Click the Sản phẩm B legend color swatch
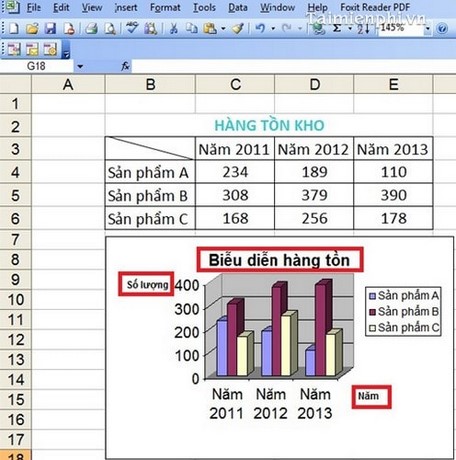The height and width of the screenshot is (460, 456). click(373, 312)
